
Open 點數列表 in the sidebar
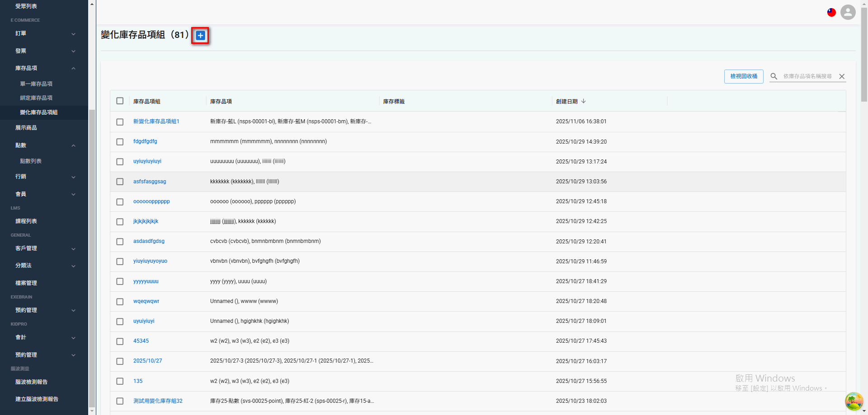(x=31, y=161)
